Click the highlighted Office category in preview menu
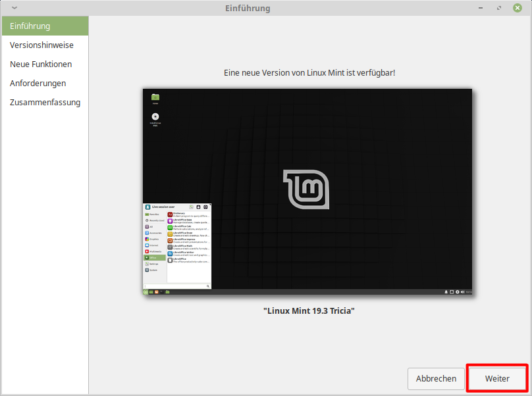 click(x=154, y=257)
